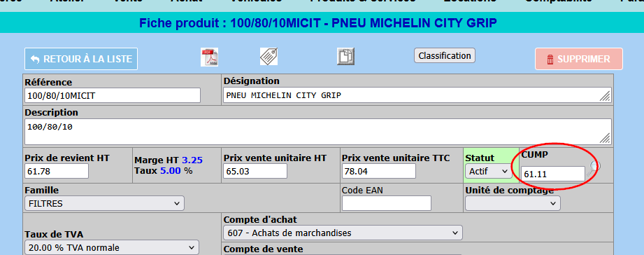Open the Classification button
The image size is (644, 255).
[x=445, y=55]
